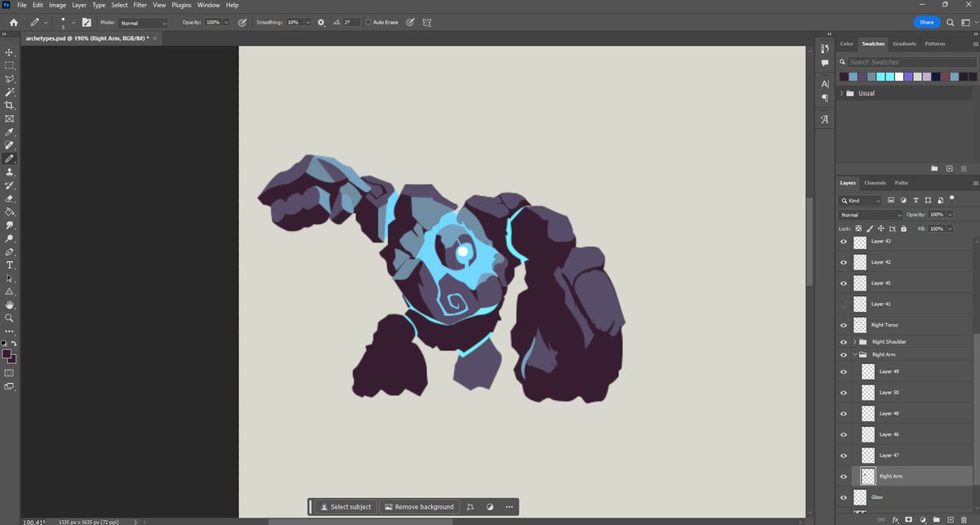Hide Layer 49 visibility eye
Viewport: 980px width, 525px height.
pyautogui.click(x=844, y=372)
